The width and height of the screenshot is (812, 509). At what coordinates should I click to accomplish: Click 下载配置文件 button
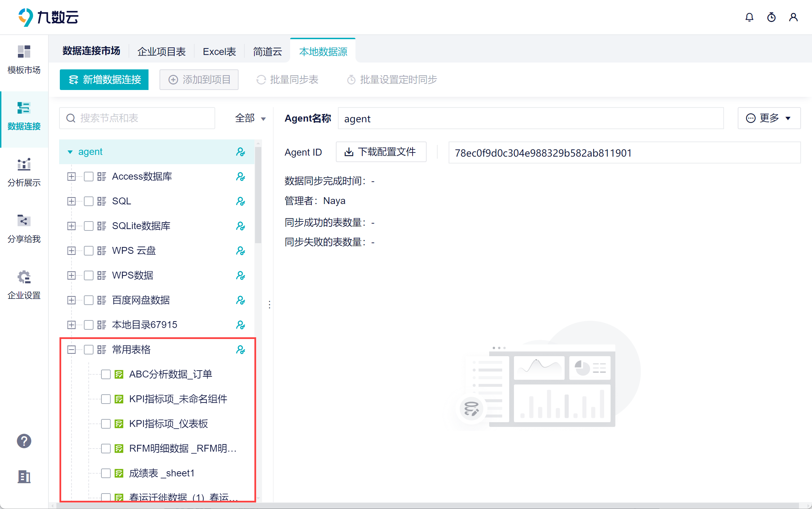point(381,152)
